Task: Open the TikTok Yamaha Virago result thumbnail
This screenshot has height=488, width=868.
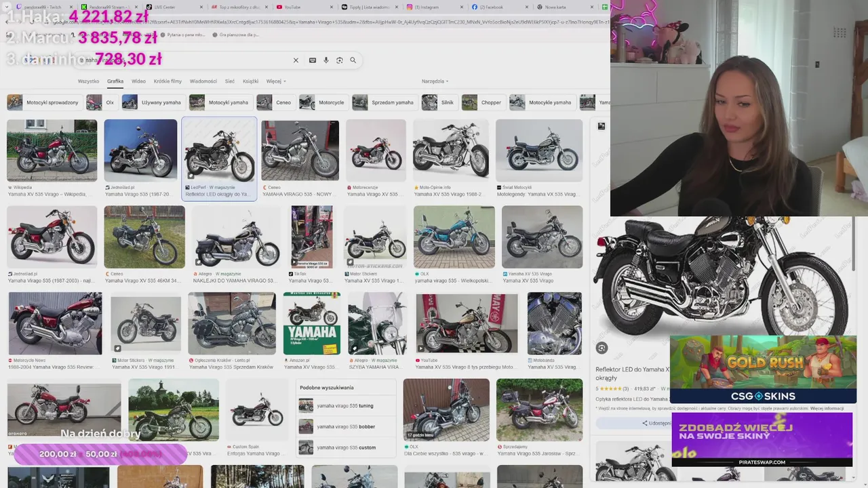Action: [x=312, y=237]
